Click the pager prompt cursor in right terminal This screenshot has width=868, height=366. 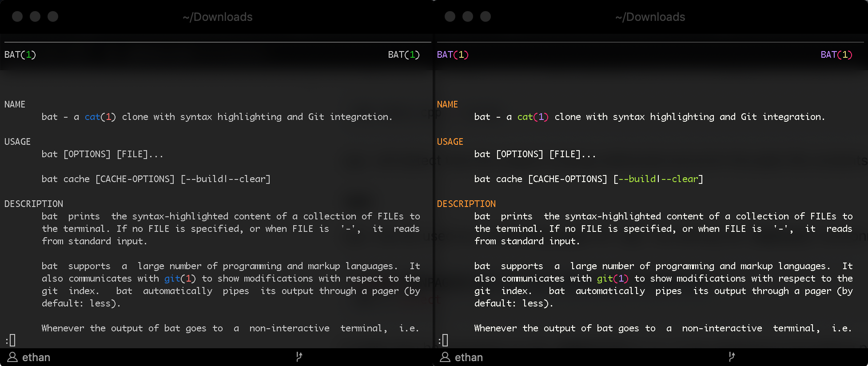tap(445, 340)
